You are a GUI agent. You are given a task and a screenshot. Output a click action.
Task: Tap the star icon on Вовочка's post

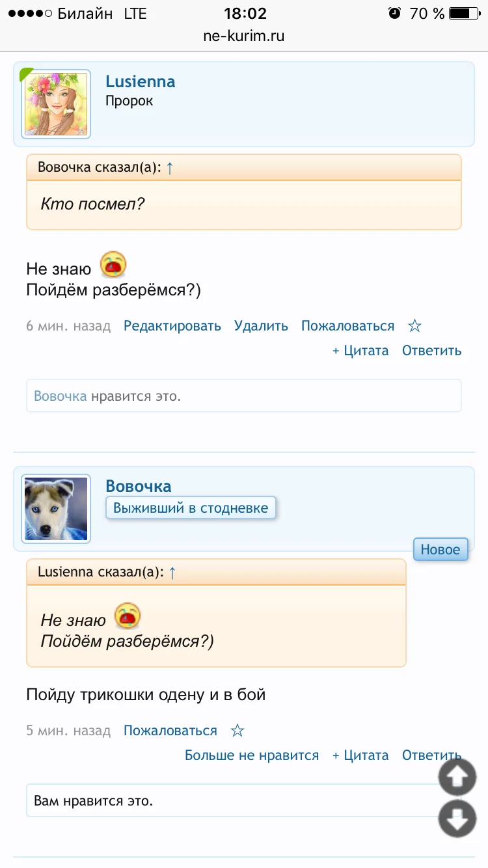pyautogui.click(x=237, y=731)
